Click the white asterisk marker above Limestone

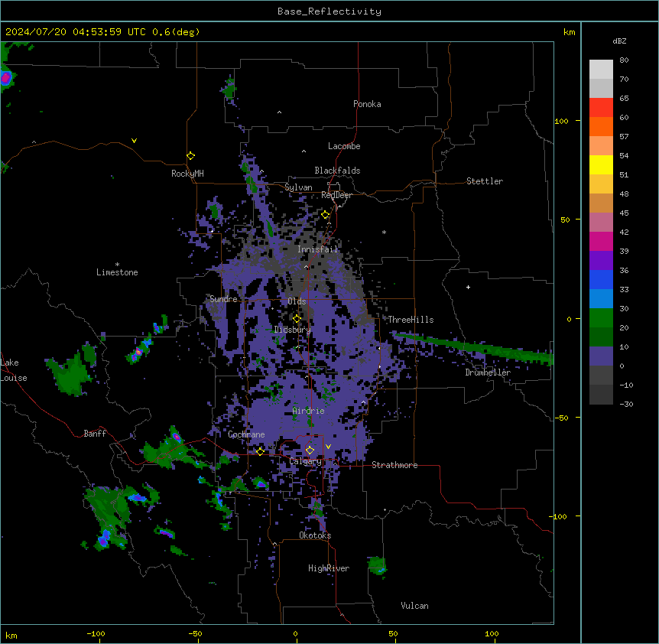click(x=117, y=265)
